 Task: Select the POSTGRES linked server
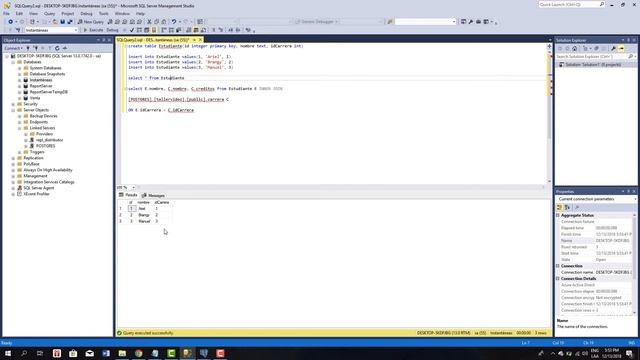(x=45, y=146)
